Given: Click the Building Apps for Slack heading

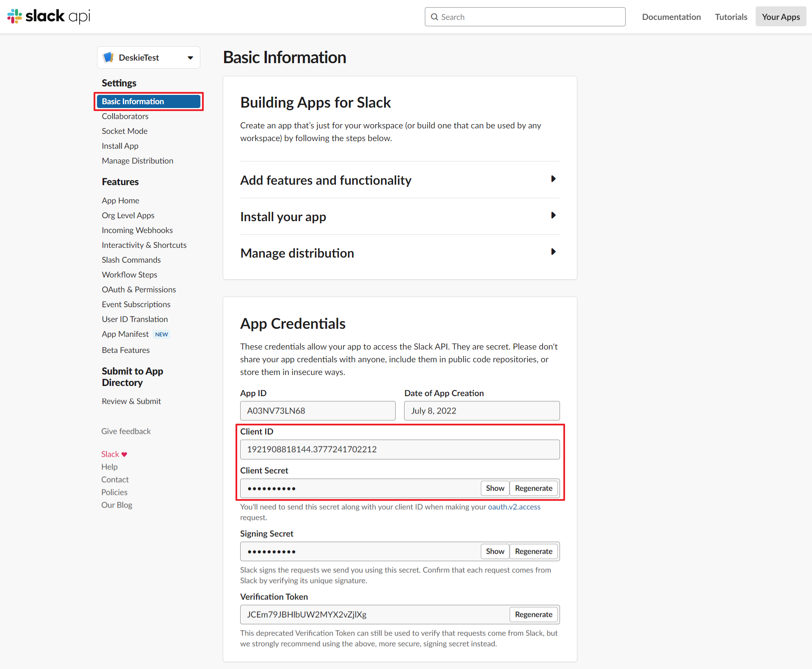Looking at the screenshot, I should click(x=316, y=103).
